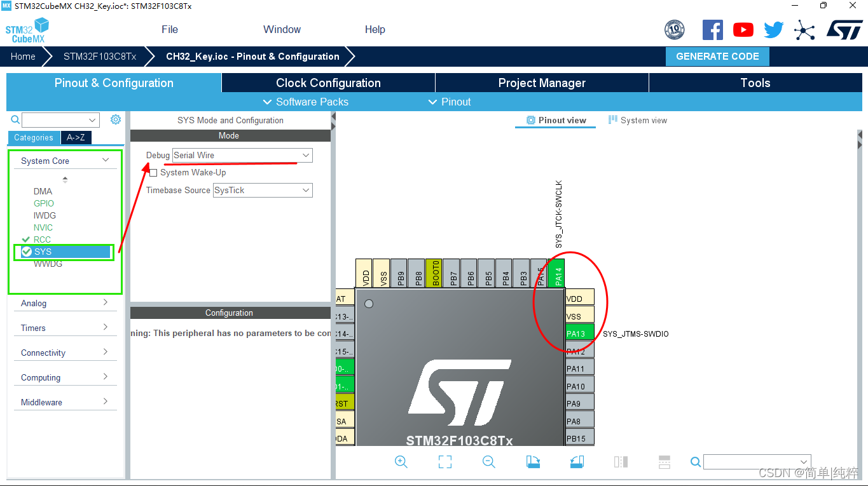
Task: Expand the Middleware category
Action: coord(65,402)
